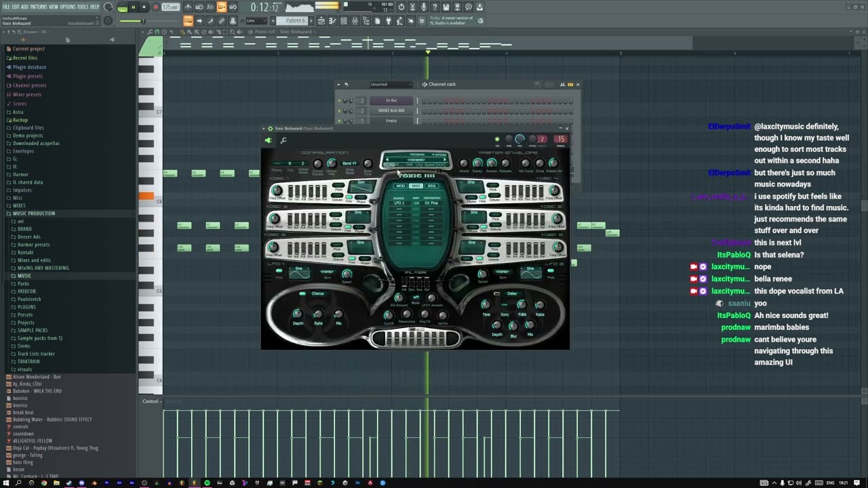
Task: Toggle the plugin ON indicator LED
Action: click(x=497, y=139)
